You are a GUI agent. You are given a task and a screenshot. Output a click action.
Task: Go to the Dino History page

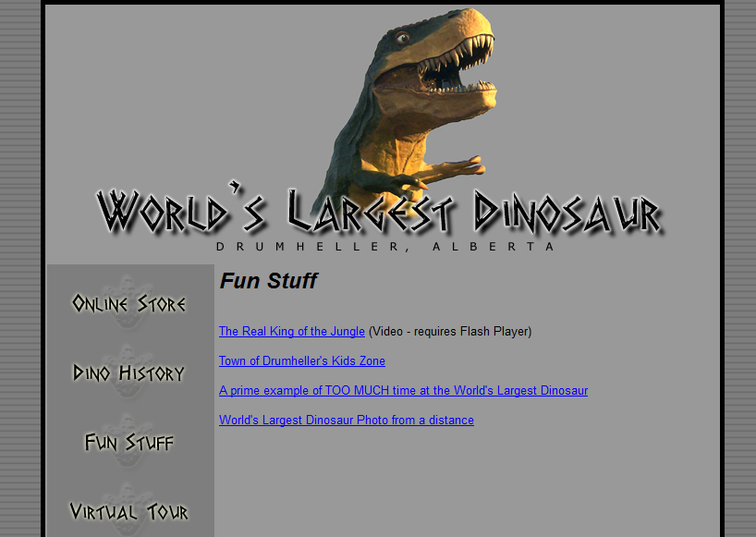128,372
